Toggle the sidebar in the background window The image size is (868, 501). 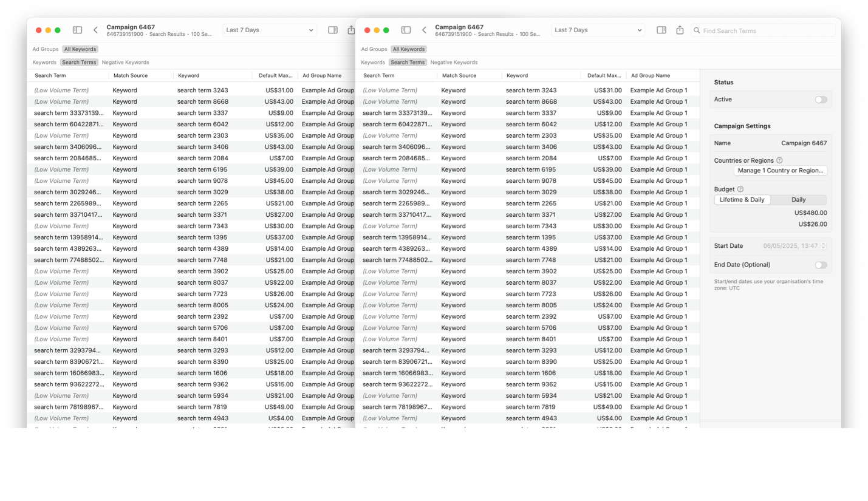pos(77,30)
